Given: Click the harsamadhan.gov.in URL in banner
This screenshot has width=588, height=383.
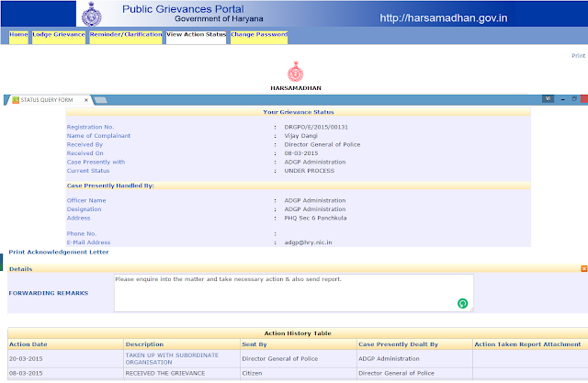Looking at the screenshot, I should tap(443, 18).
